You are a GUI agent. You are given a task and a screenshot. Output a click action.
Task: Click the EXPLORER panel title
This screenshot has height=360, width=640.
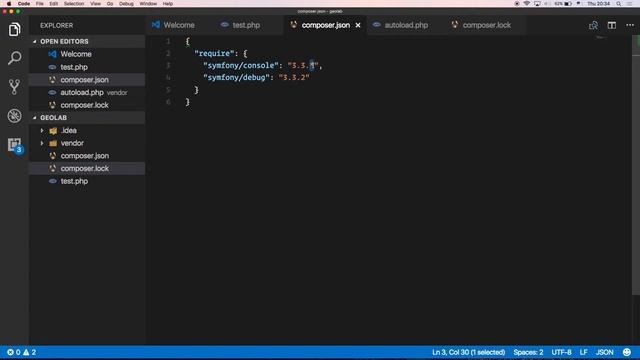pos(57,25)
